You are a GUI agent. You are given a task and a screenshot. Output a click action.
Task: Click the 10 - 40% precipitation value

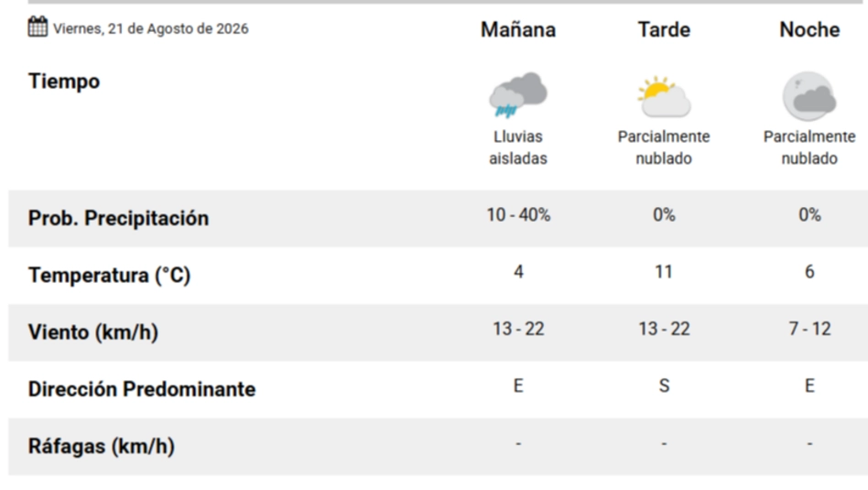[518, 215]
